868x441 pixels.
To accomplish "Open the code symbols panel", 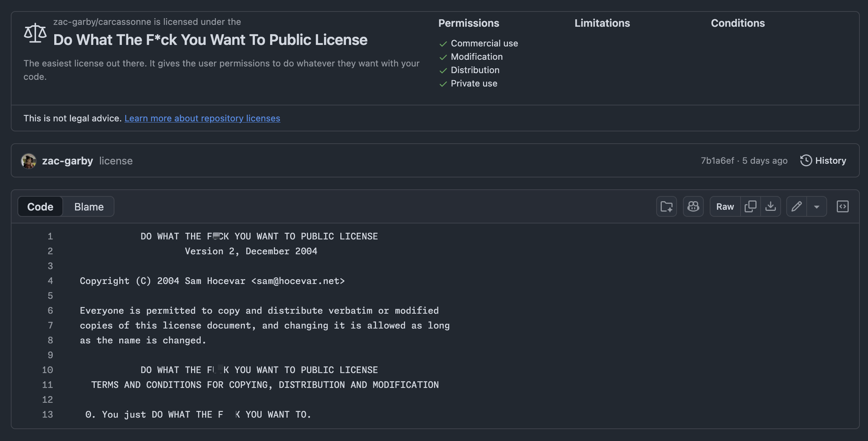I will pyautogui.click(x=843, y=206).
